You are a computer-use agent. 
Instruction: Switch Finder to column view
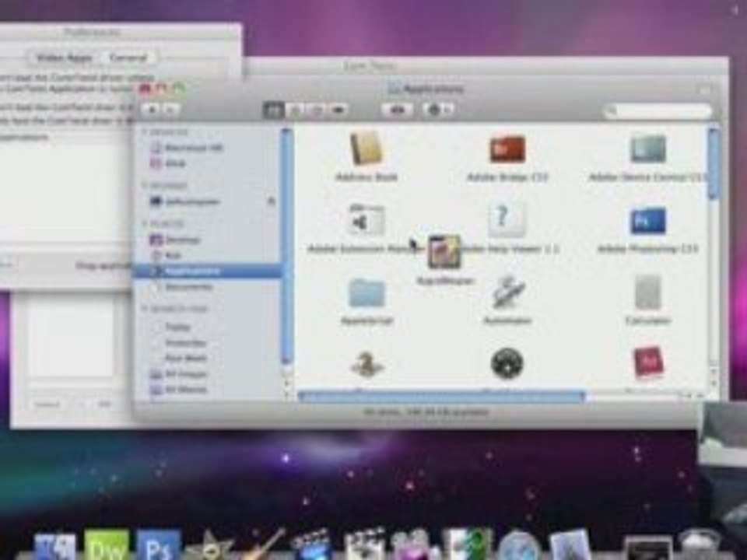point(317,110)
